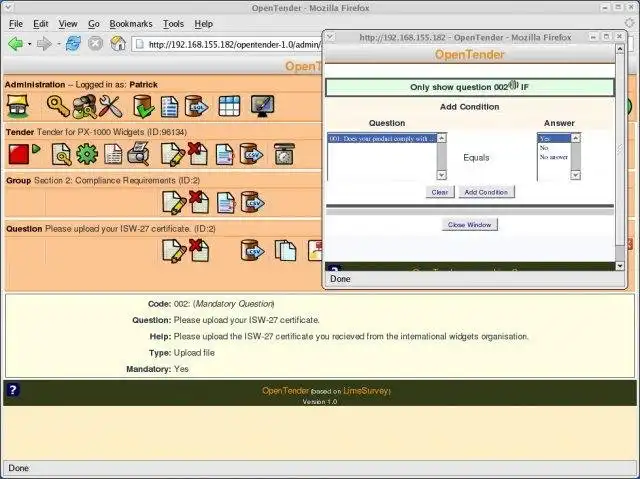640x479 pixels.
Task: Reload the page in main Firefox window
Action: point(73,44)
